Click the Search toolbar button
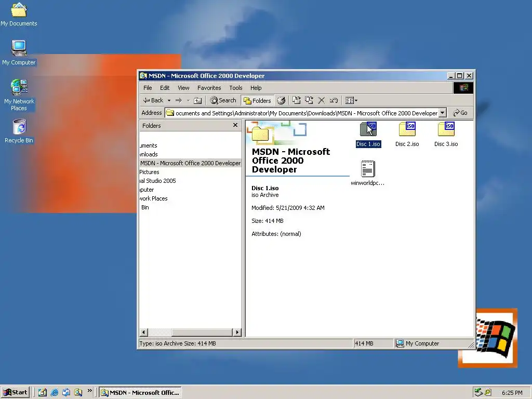The width and height of the screenshot is (532, 399). coord(223,100)
